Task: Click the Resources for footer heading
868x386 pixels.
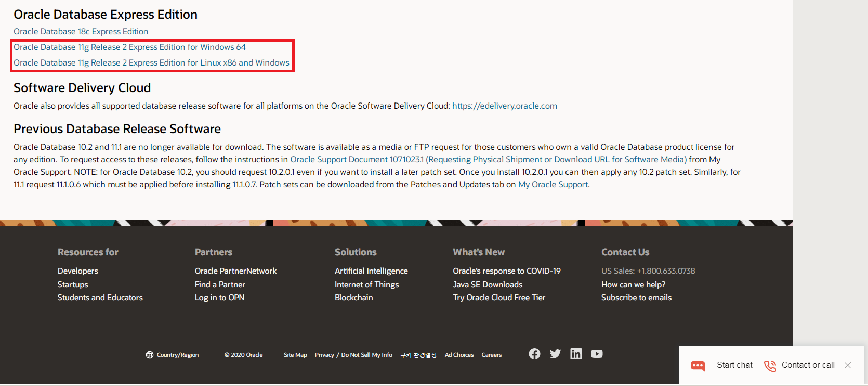Action: 88,252
